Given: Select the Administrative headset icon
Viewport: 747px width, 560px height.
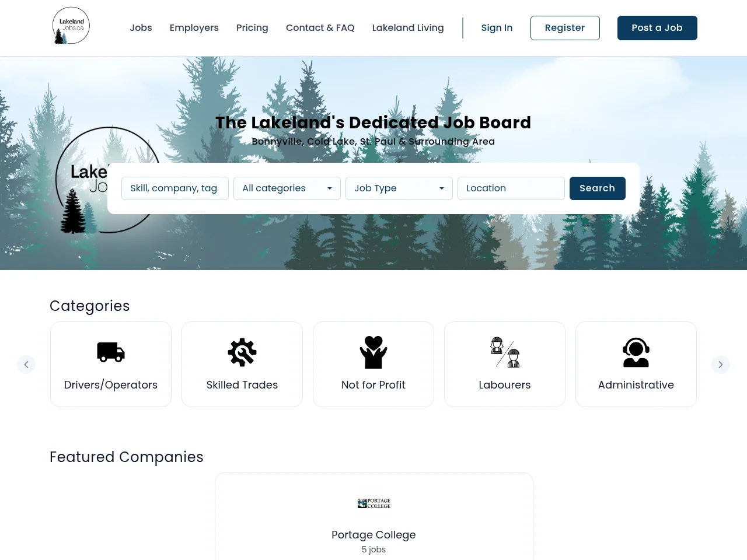Looking at the screenshot, I should tap(636, 352).
